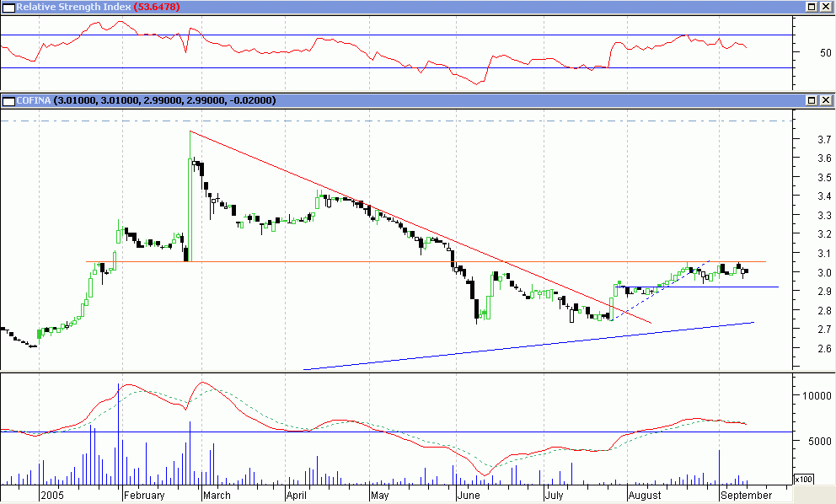Open the COFINA panel control menu icon
Image resolution: width=836 pixels, height=504 pixels.
tap(8, 101)
